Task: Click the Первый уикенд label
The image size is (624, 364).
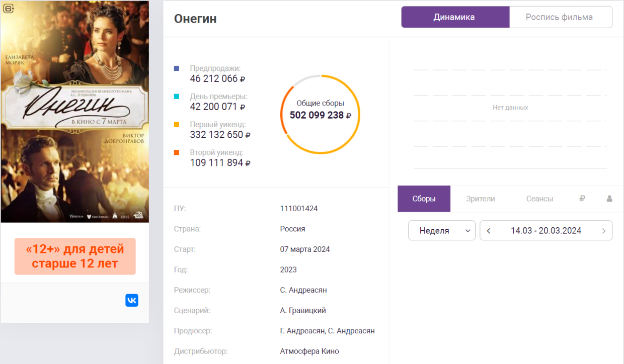Action: click(218, 124)
